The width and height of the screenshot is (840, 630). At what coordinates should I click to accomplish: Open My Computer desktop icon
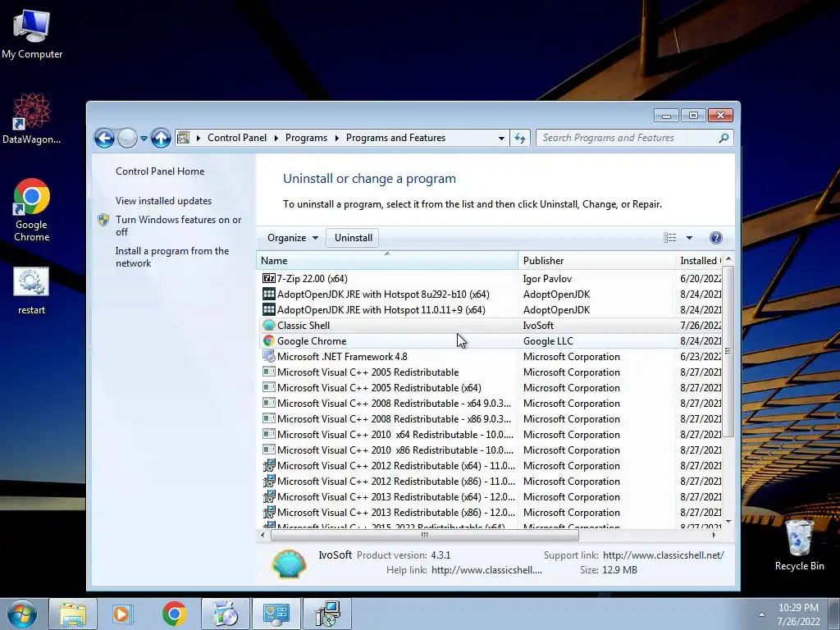coord(32,34)
